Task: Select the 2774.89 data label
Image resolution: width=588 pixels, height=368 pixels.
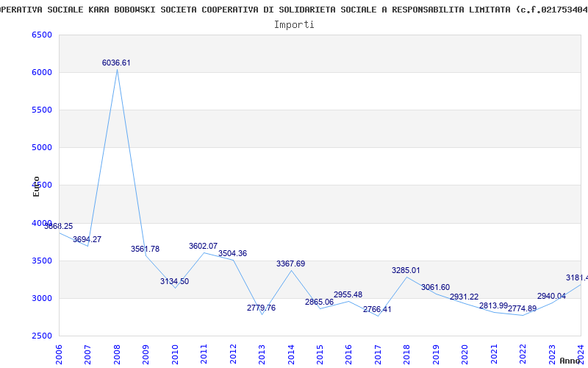Action: [x=522, y=308]
